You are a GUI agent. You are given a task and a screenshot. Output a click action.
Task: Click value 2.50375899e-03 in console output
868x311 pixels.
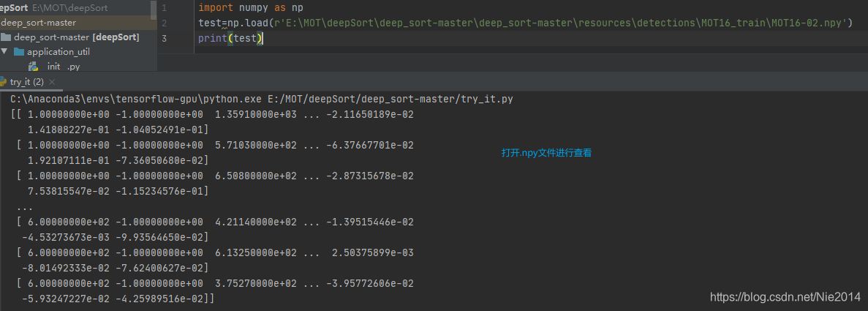[x=372, y=252]
